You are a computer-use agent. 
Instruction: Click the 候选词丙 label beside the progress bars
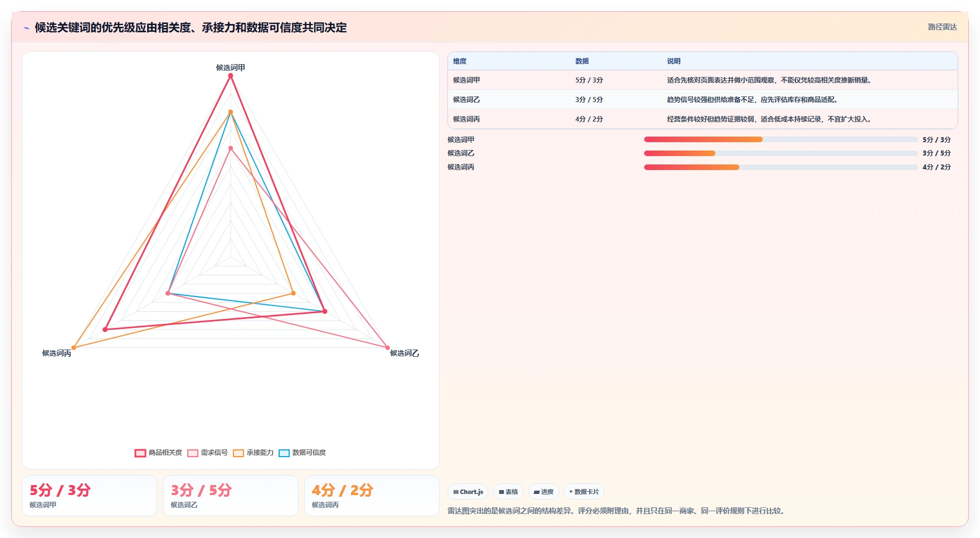pos(461,167)
